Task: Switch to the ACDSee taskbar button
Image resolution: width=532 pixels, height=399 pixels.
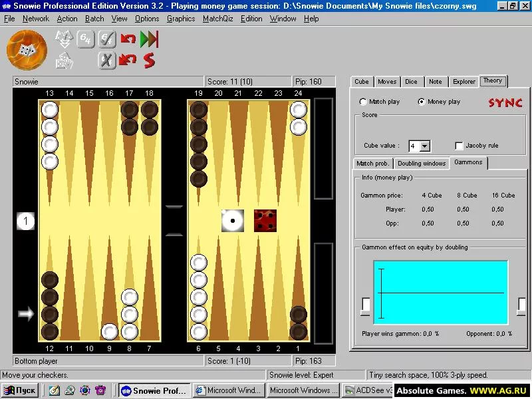Action: click(368, 390)
